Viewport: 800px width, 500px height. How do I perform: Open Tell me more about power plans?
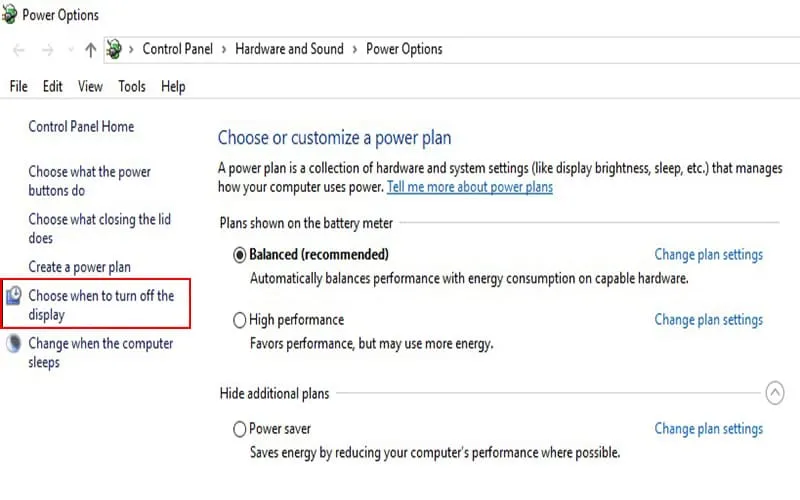coord(469,187)
